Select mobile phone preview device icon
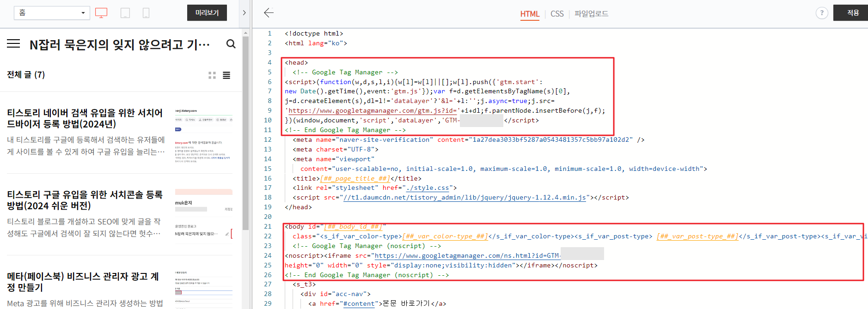This screenshot has height=309, width=868. [146, 13]
